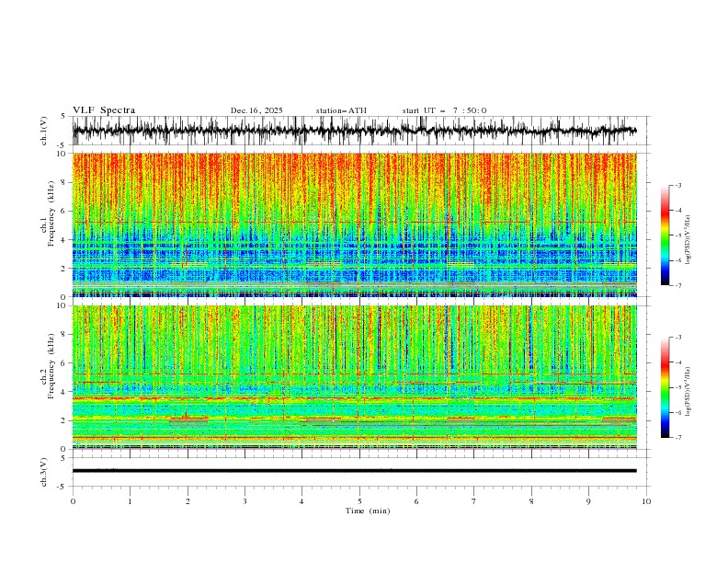
Task: Click the time axis tick label "1"
Action: tap(130, 501)
